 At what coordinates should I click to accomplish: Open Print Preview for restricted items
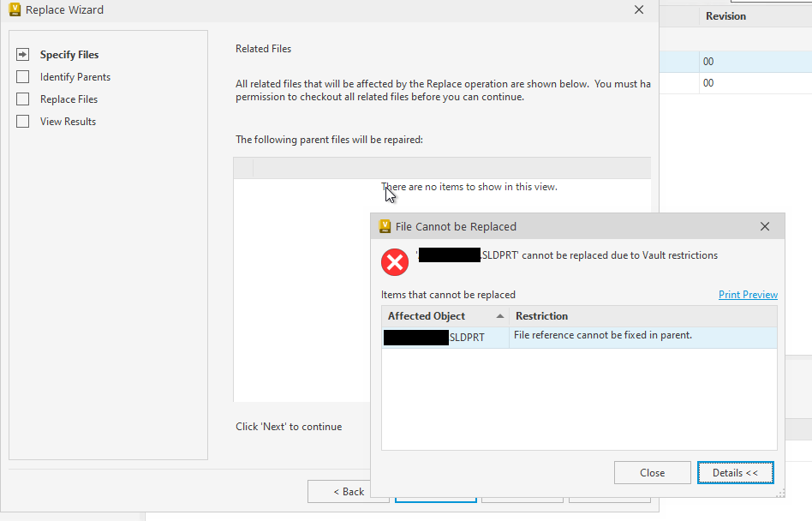pos(748,294)
